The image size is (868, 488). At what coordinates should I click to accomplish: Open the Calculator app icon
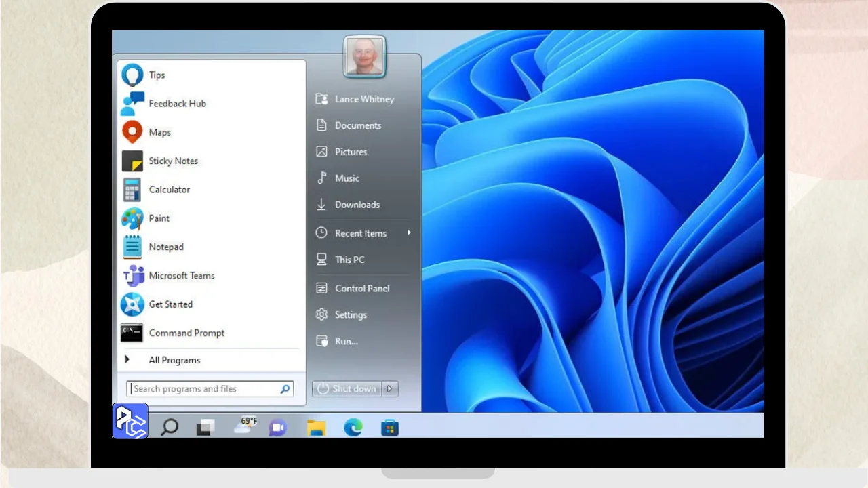click(132, 190)
